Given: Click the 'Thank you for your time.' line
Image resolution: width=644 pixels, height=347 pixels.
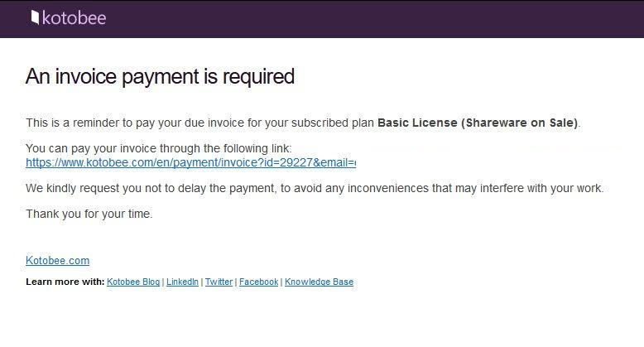Looking at the screenshot, I should 89,214.
